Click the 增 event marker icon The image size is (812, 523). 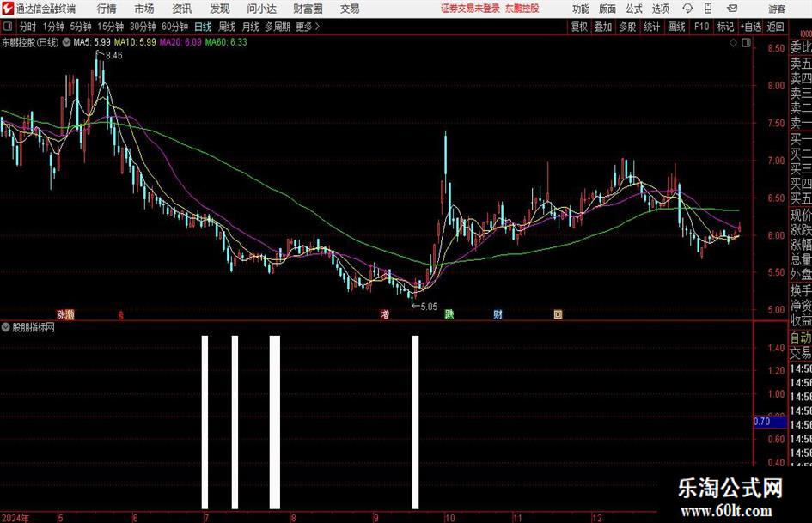click(x=385, y=314)
